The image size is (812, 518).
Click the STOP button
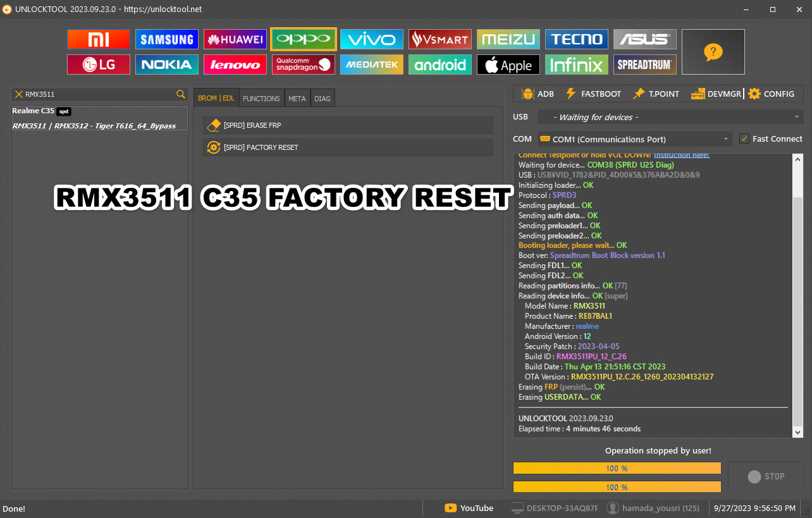tap(765, 476)
